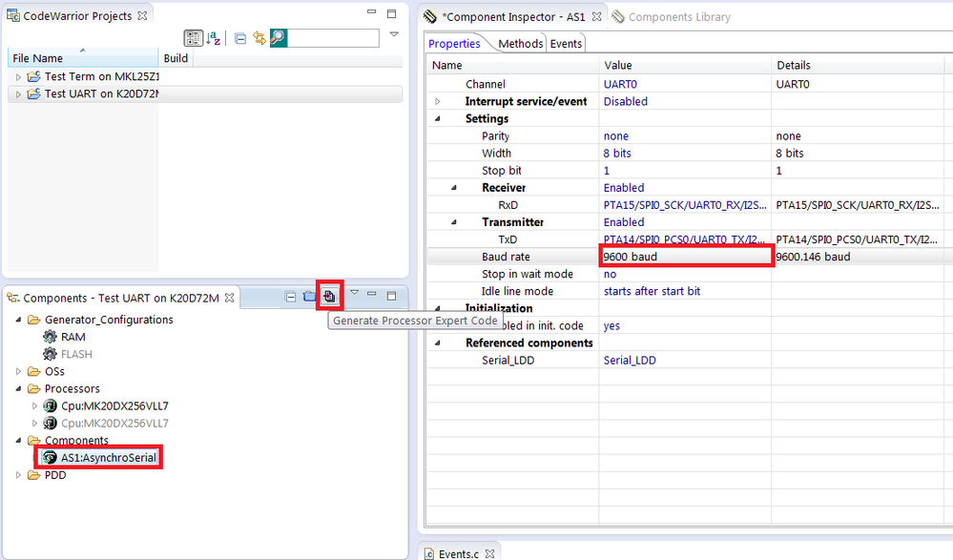Toggle the Receiver Enabled value
The image size is (953, 560).
tap(624, 188)
